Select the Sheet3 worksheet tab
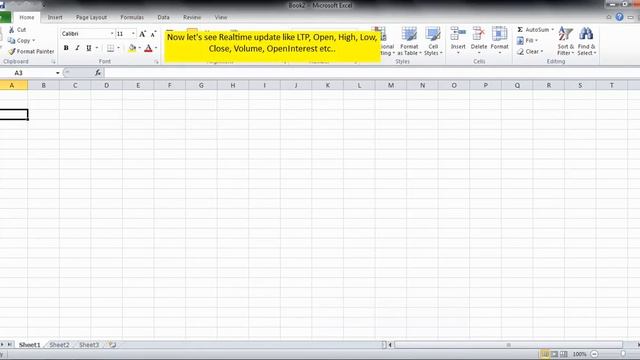 (89, 345)
